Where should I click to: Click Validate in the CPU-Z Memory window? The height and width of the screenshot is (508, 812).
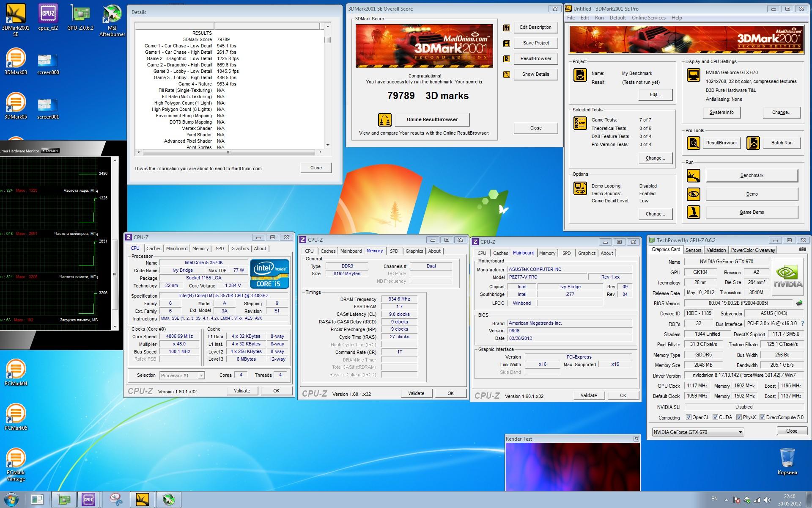click(416, 394)
